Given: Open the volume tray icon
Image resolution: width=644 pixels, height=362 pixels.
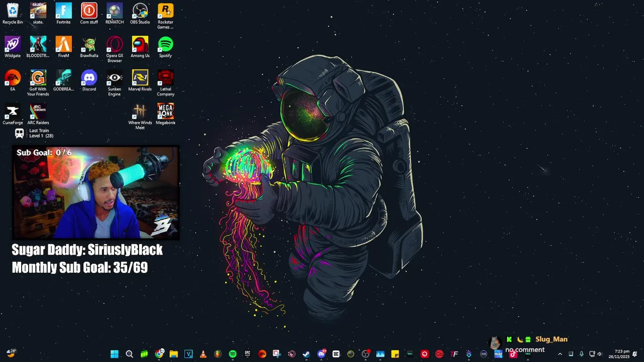Looking at the screenshot, I should pos(600,354).
